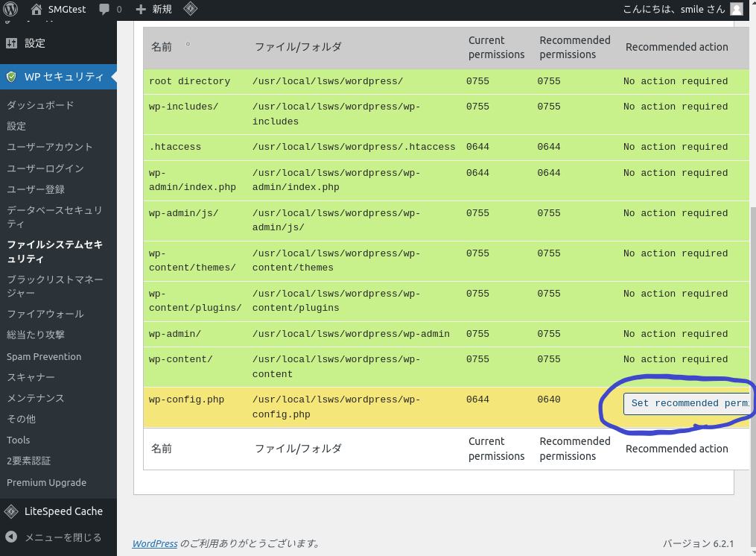Open ブラックリストマネージャー submenu

(x=55, y=286)
